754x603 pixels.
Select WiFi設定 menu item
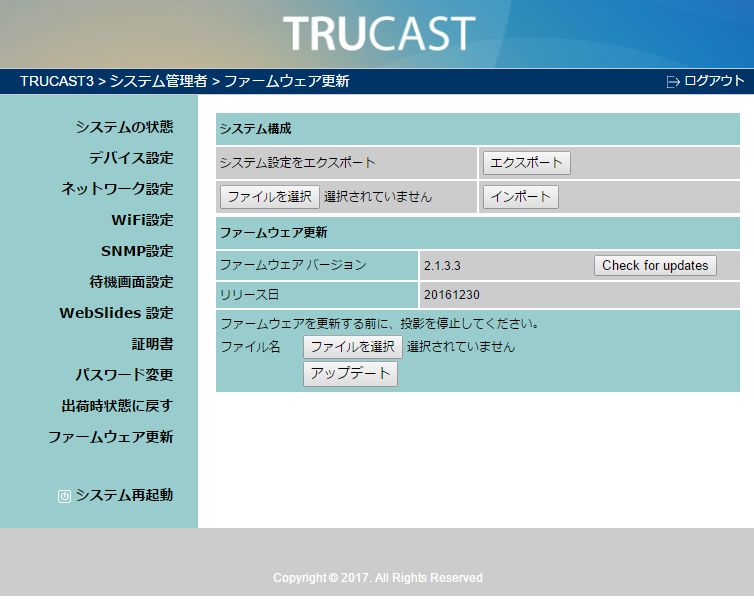[142, 220]
